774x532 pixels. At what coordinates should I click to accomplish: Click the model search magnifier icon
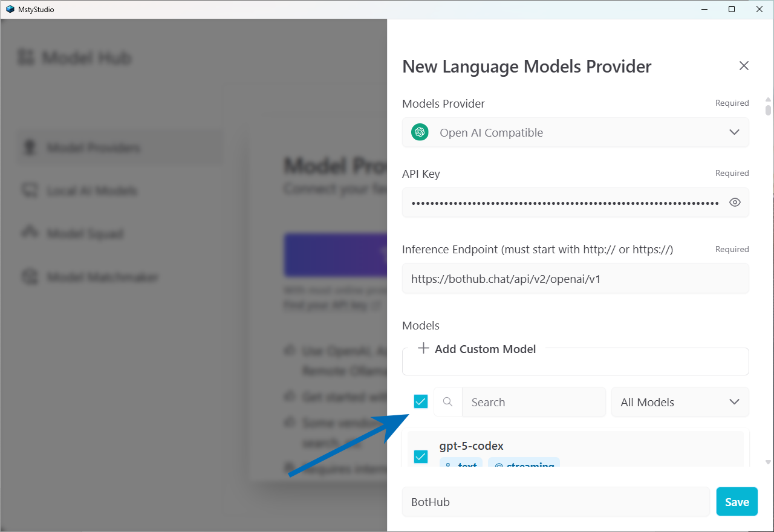447,402
